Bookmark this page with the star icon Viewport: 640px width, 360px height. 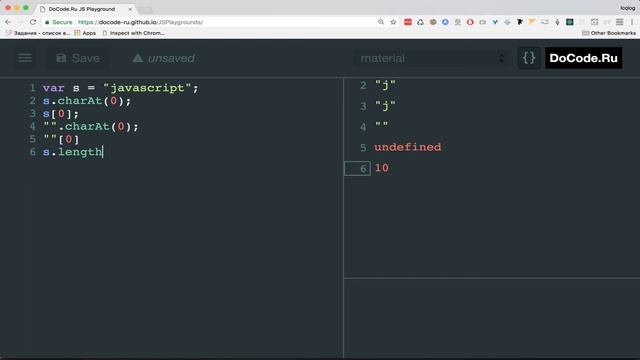[x=393, y=22]
